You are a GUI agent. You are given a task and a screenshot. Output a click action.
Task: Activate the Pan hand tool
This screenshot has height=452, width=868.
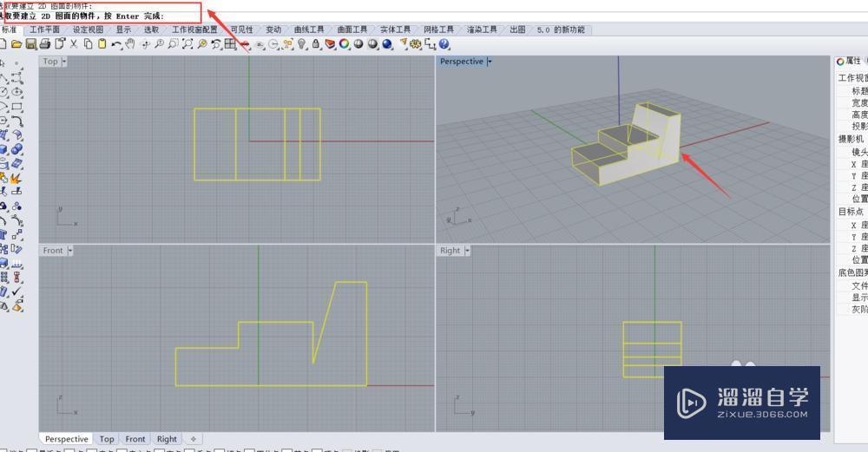click(x=130, y=43)
